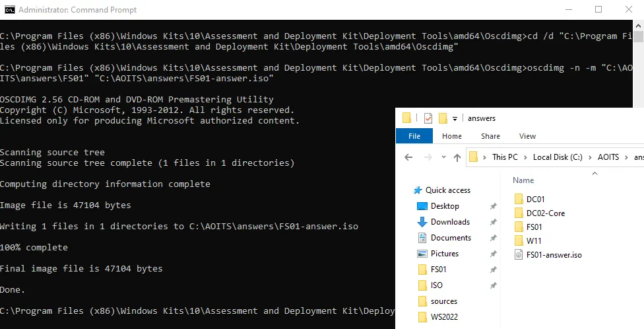Select the W11 folder in file list
The width and height of the screenshot is (644, 329).
[x=534, y=241]
